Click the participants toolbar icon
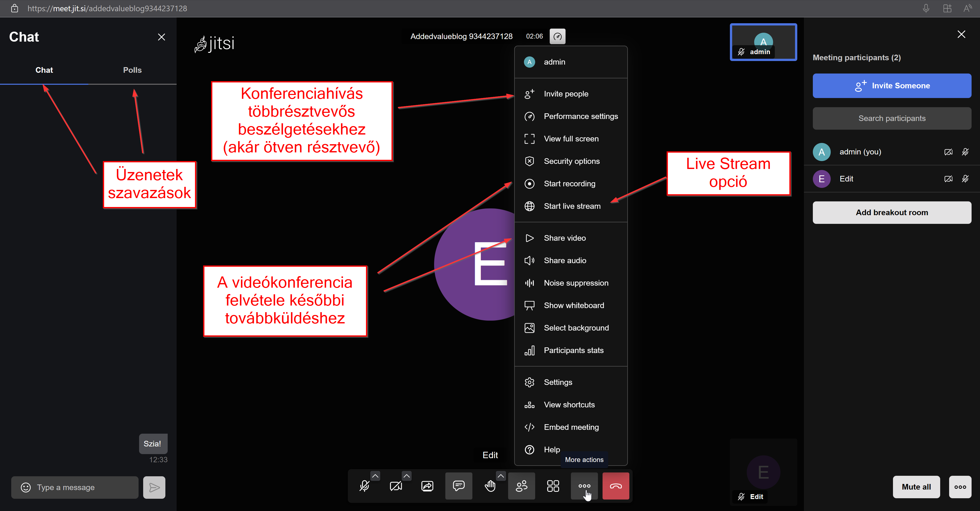 tap(521, 486)
